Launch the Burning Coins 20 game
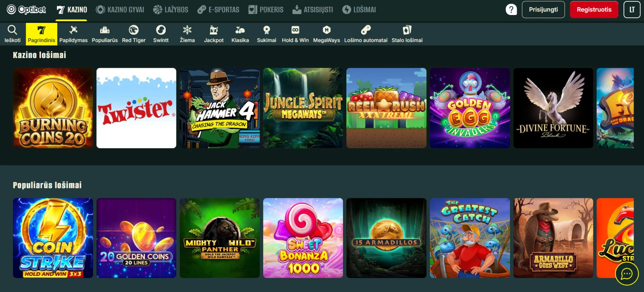The image size is (644, 292). 53,108
